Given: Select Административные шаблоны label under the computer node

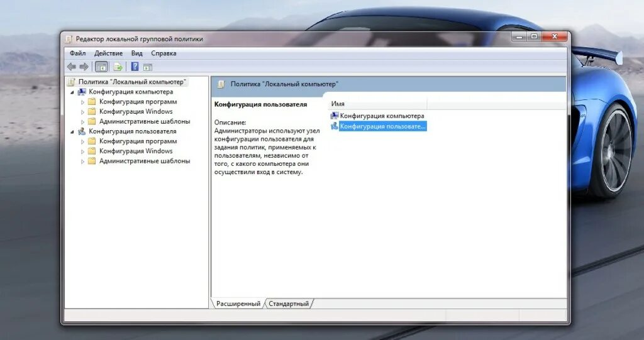Looking at the screenshot, I should (145, 121).
